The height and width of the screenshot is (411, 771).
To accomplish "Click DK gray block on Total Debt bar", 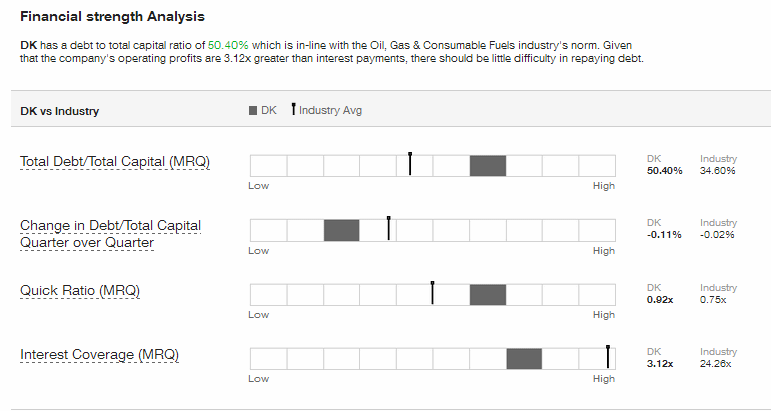I will point(488,166).
